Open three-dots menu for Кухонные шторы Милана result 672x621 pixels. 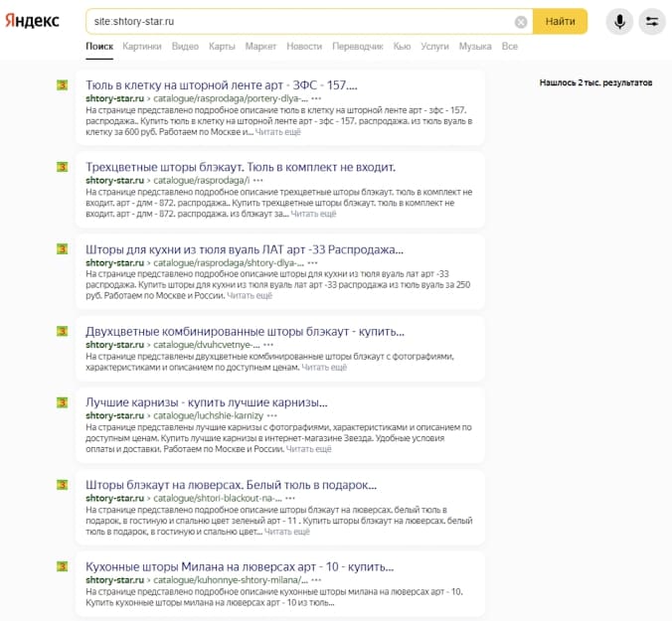tap(316, 580)
